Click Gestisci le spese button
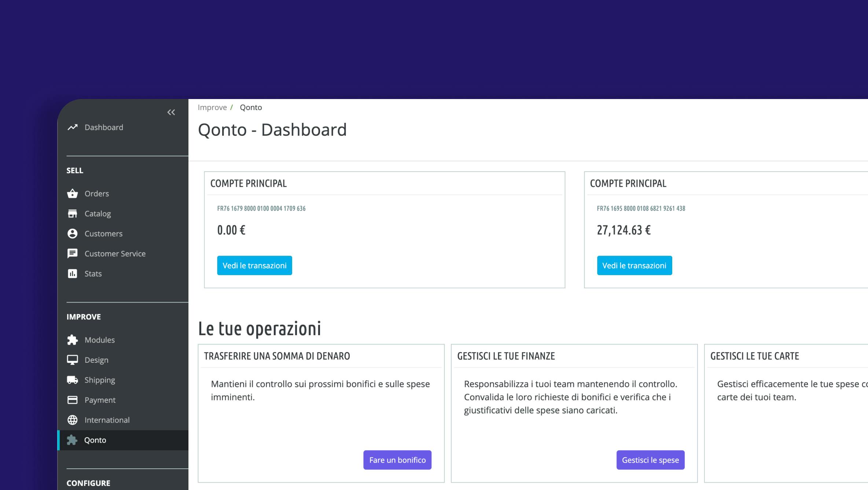 point(650,460)
